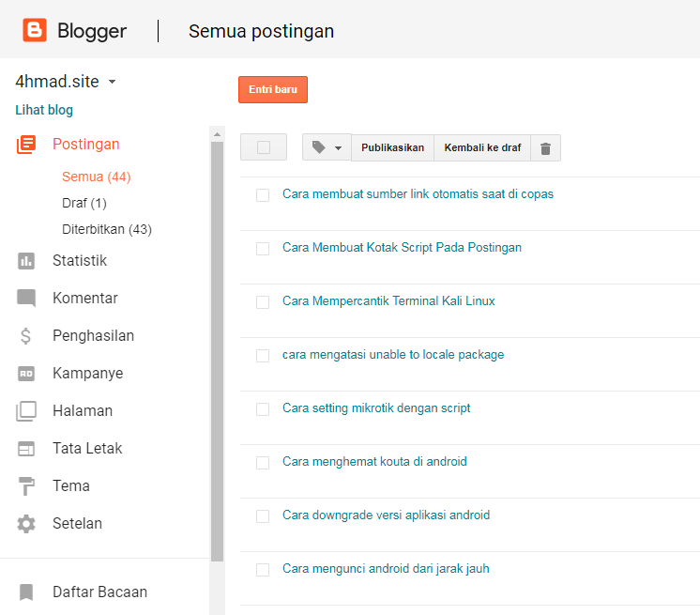This screenshot has height=615, width=700.
Task: Click the sidebar scrollbar up arrow
Action: click(x=217, y=134)
